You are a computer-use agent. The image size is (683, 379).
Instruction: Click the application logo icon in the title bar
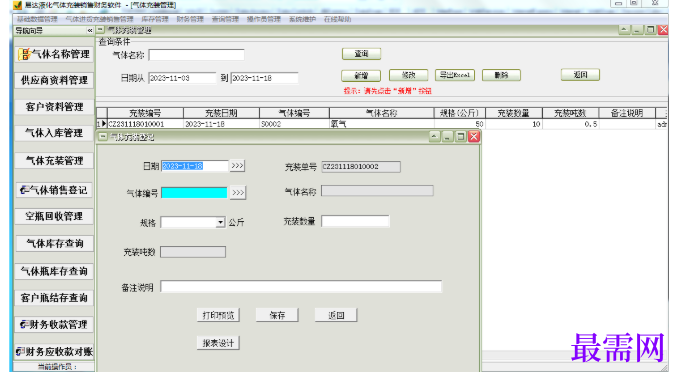tap(17, 5)
